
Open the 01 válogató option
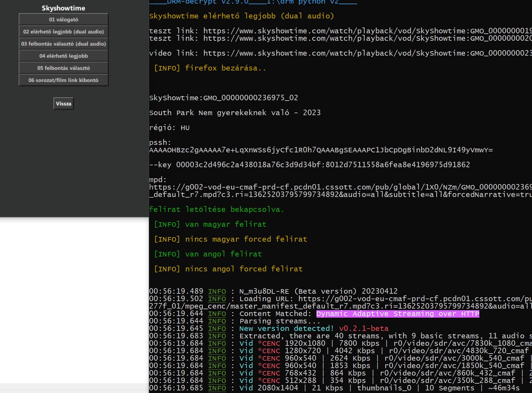pyautogui.click(x=63, y=19)
